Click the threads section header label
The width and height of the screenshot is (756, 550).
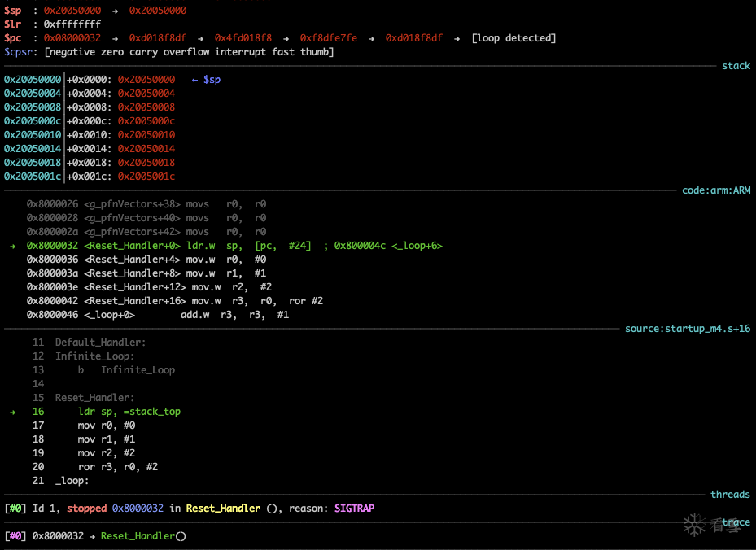click(730, 495)
